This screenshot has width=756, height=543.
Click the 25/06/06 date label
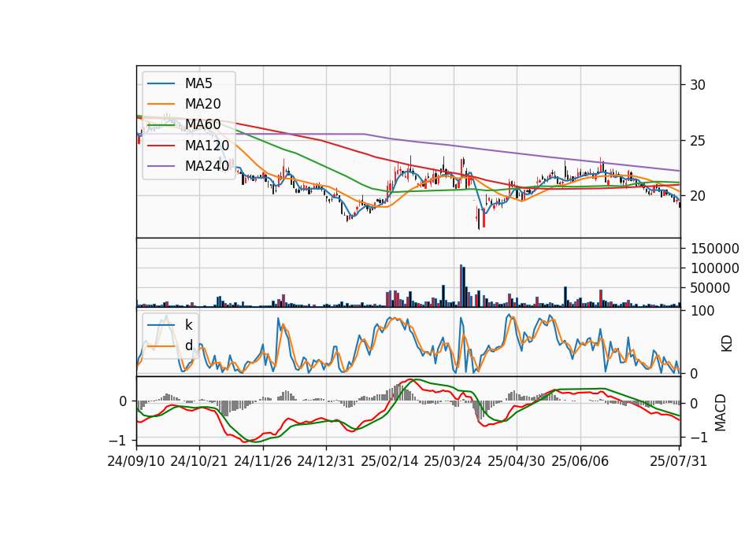click(580, 461)
